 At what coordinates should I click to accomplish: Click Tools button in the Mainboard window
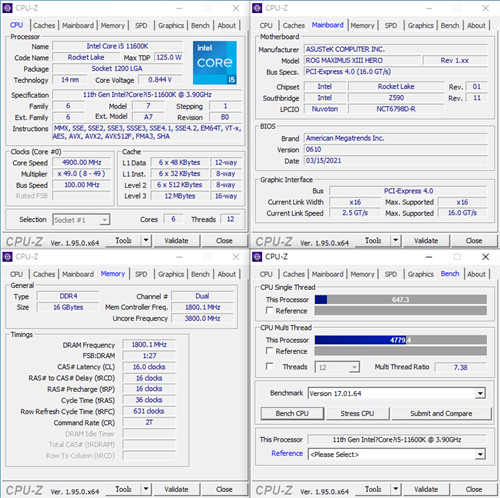coord(373,241)
